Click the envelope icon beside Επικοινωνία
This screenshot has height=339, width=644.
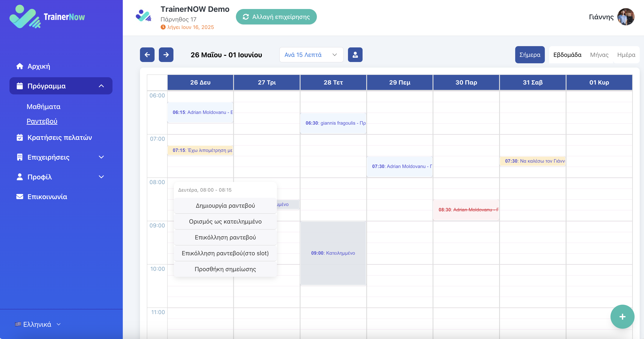click(x=20, y=197)
